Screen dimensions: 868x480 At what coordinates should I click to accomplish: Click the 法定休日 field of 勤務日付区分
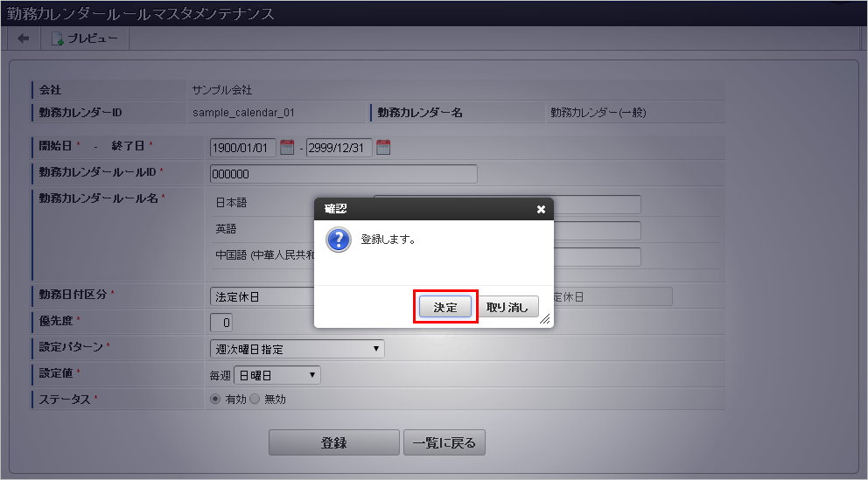click(262, 296)
